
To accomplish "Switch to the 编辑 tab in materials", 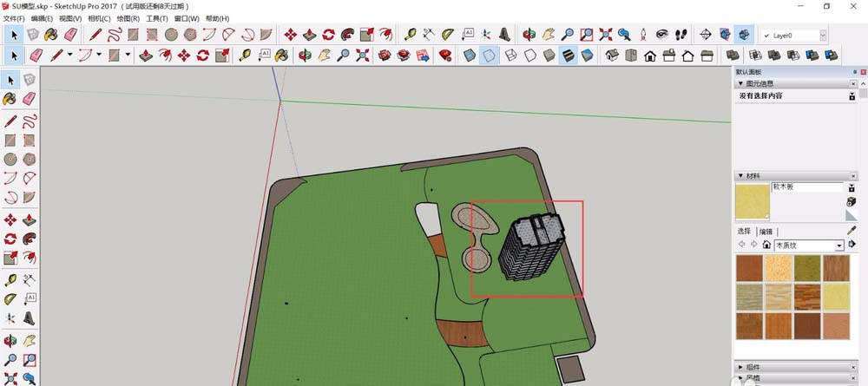I will tap(766, 232).
